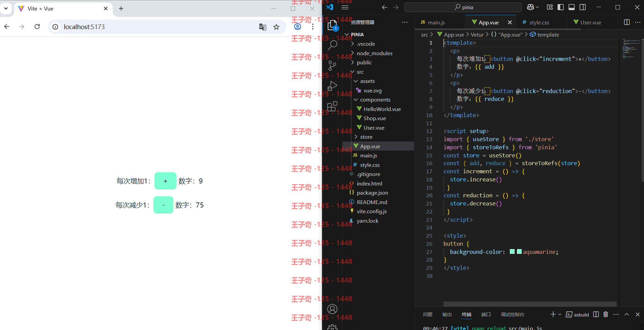Viewport: 644px width, 330px height.
Task: Open a new browser tab
Action: tap(121, 8)
